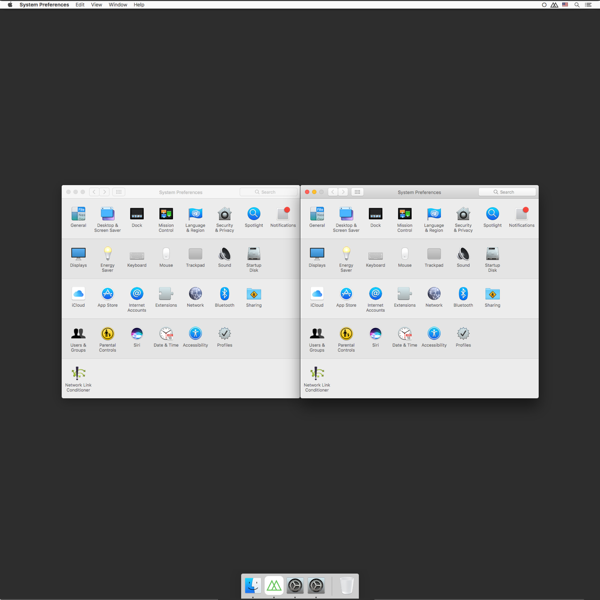600x600 pixels.
Task: Open Notifications in the left window
Action: (x=283, y=217)
